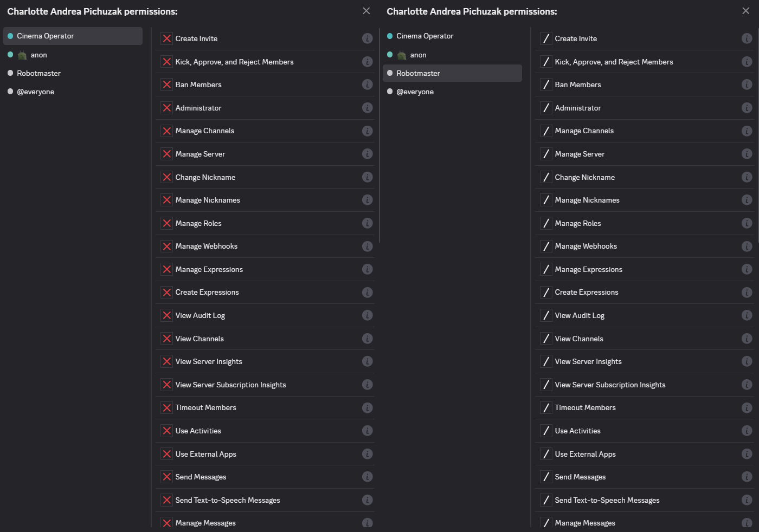Image resolution: width=759 pixels, height=532 pixels.
Task: Click info icon next to Manage Webhooks, left panel
Action: pyautogui.click(x=367, y=246)
